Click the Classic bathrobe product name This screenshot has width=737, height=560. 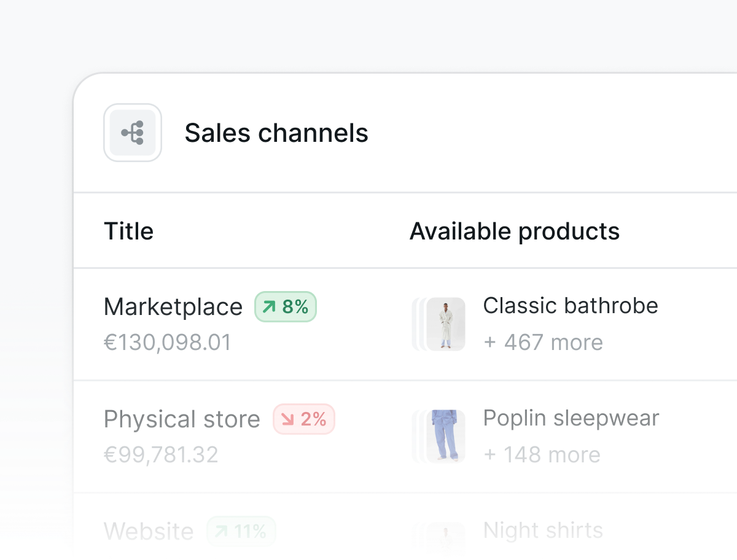[x=571, y=305]
